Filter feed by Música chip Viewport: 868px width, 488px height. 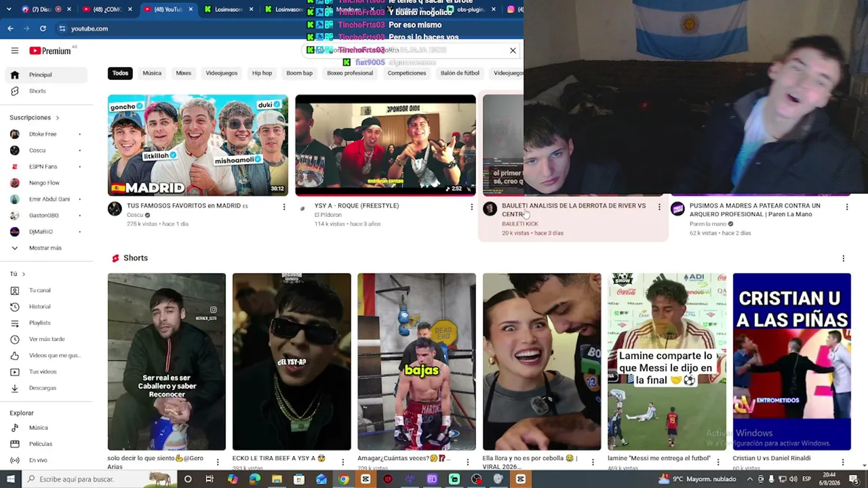pos(152,73)
